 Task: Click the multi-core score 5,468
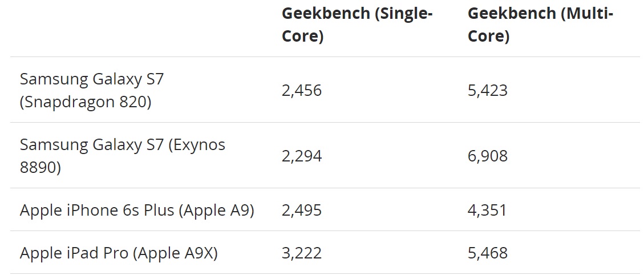tap(488, 253)
